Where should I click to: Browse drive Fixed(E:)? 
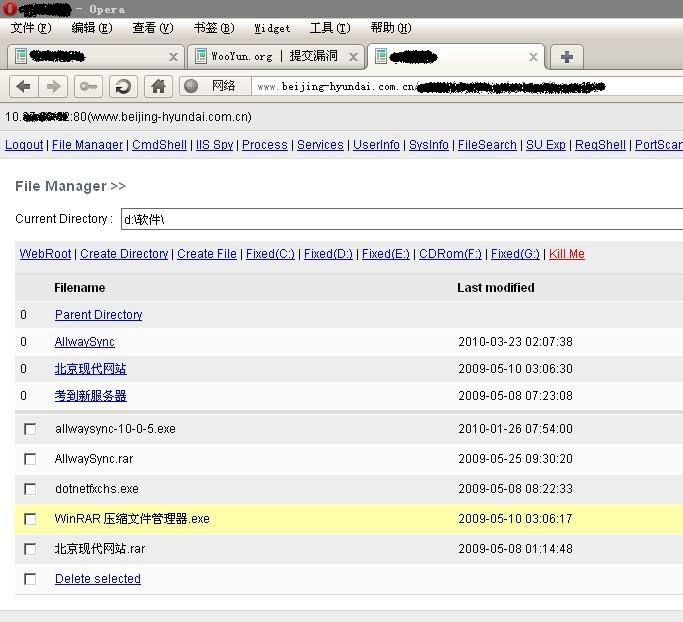coord(386,254)
